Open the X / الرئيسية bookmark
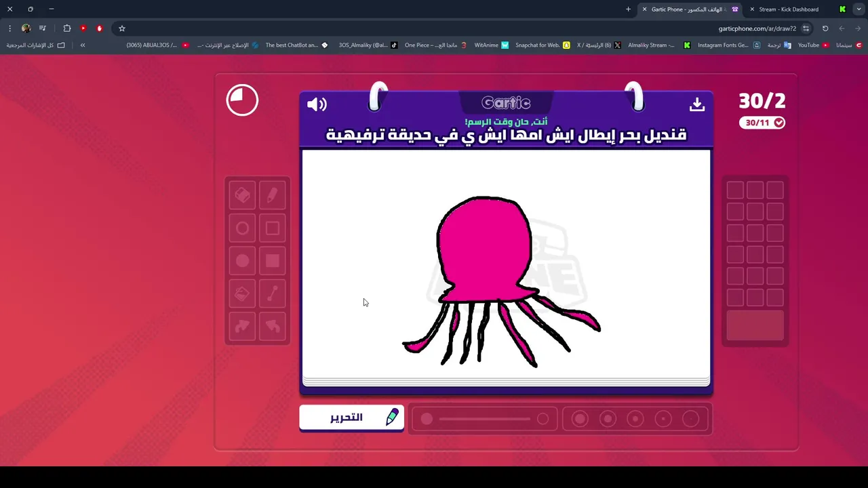The height and width of the screenshot is (488, 868). [599, 45]
